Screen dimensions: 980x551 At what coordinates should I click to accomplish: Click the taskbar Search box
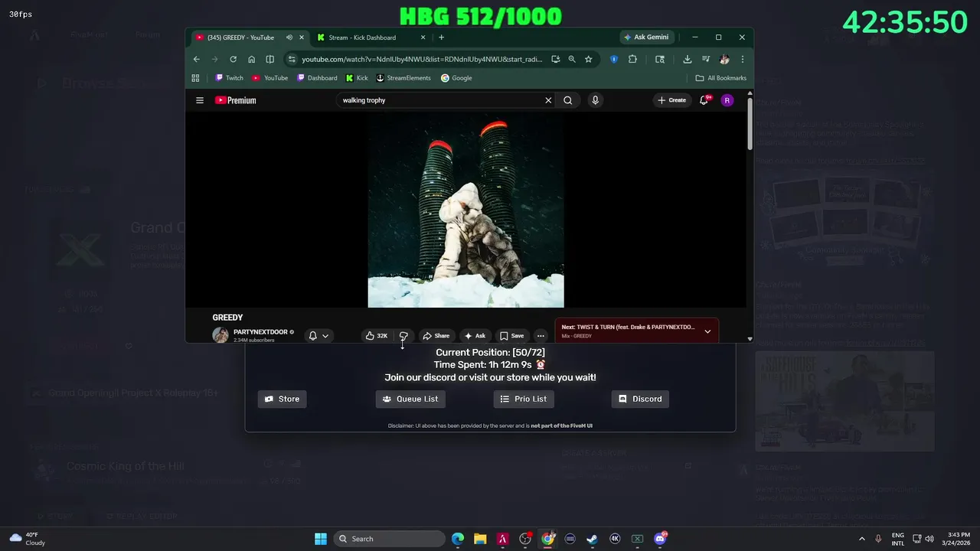(x=389, y=539)
